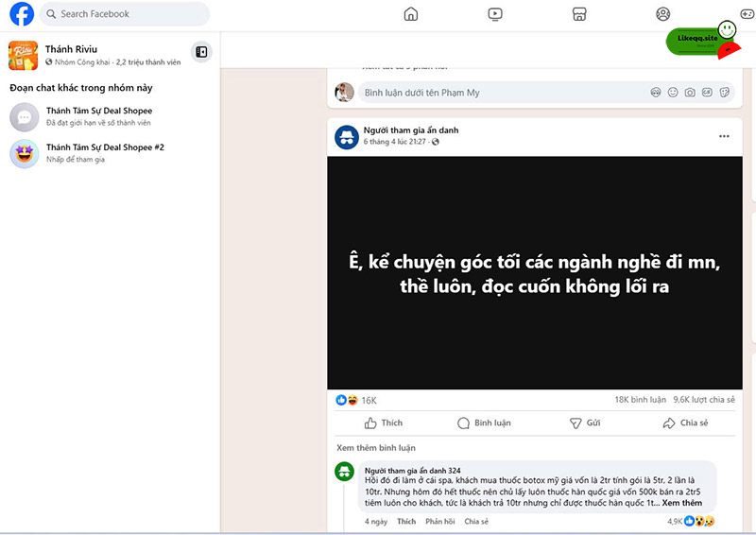756x535 pixels.
Task: Insert a GIF in the comment box
Action: [x=707, y=92]
